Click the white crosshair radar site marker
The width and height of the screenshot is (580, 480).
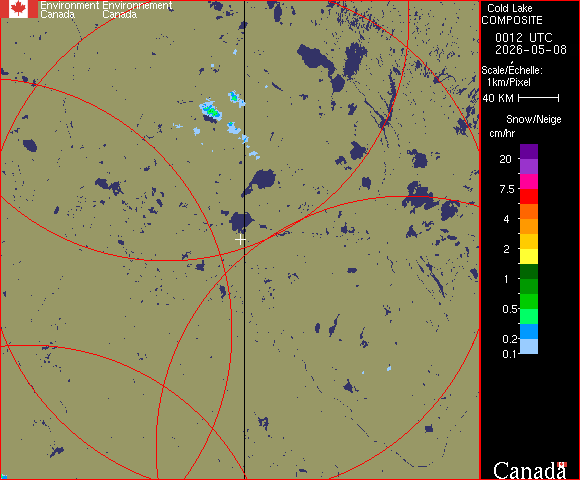coord(240,240)
